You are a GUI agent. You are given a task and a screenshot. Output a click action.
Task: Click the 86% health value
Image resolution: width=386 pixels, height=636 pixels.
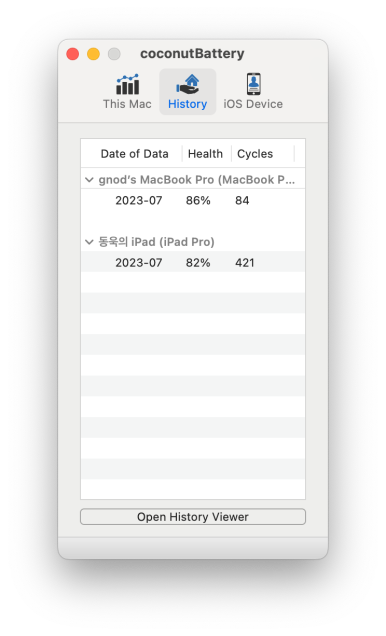(x=198, y=200)
